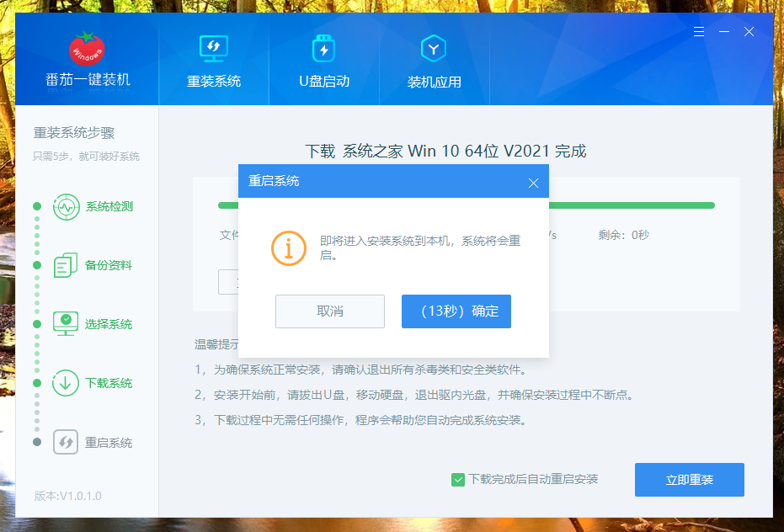Image resolution: width=784 pixels, height=532 pixels.
Task: Click the 立即重装 button
Action: [x=690, y=480]
